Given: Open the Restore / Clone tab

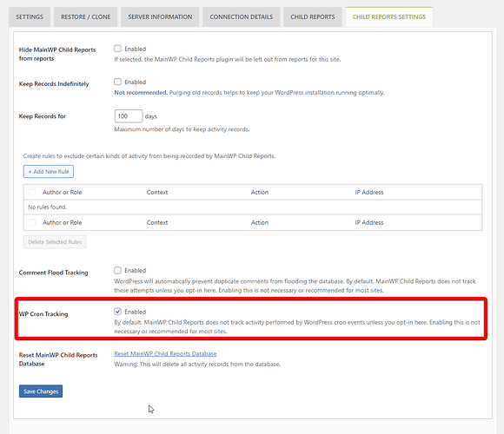Looking at the screenshot, I should (x=85, y=16).
